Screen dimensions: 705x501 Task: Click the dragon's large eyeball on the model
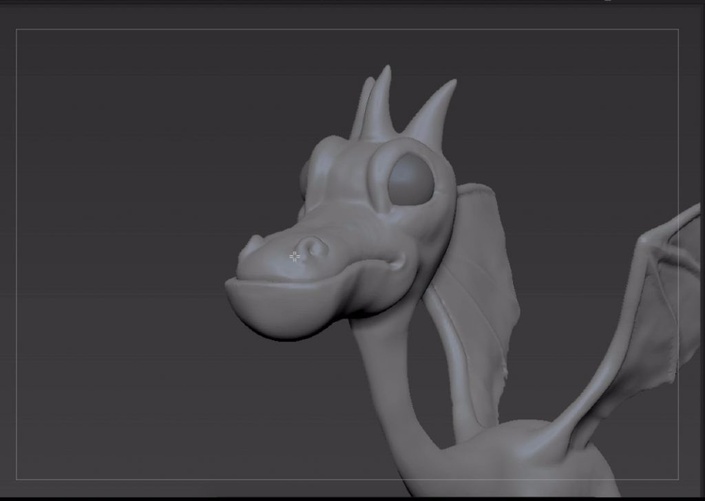coord(411,180)
